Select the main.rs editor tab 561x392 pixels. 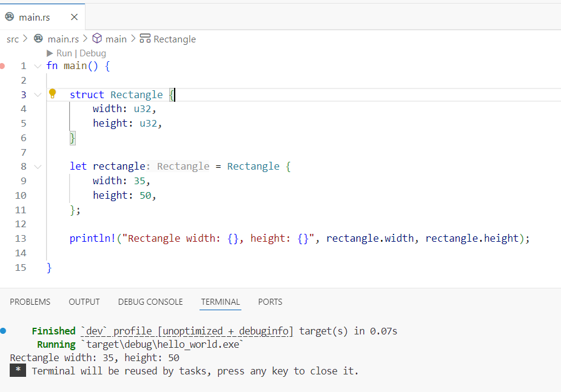point(42,17)
